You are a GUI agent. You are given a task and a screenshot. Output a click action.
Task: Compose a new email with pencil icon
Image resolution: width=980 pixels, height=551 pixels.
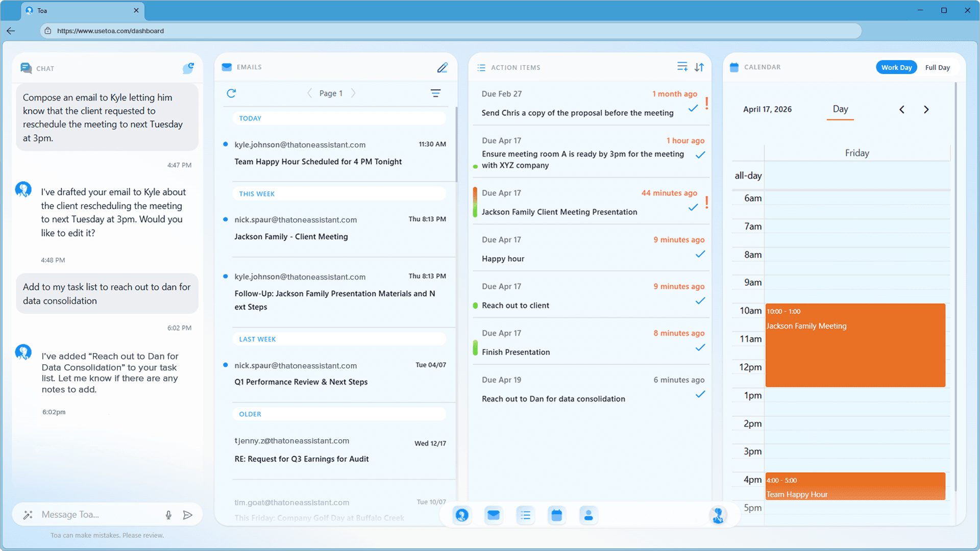click(x=442, y=67)
